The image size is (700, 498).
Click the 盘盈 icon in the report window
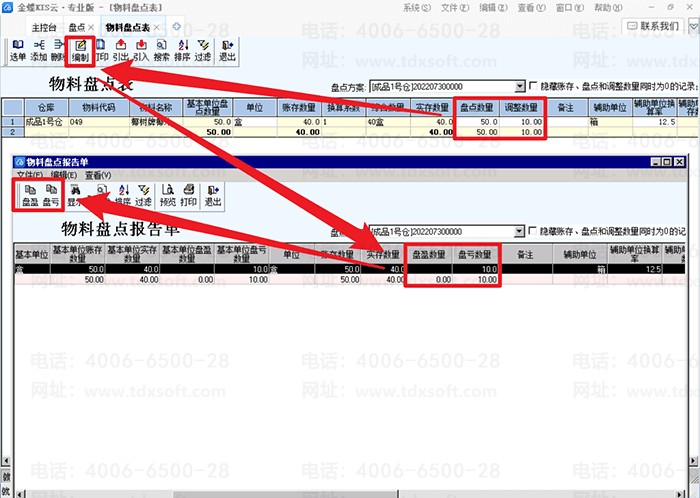[x=30, y=195]
